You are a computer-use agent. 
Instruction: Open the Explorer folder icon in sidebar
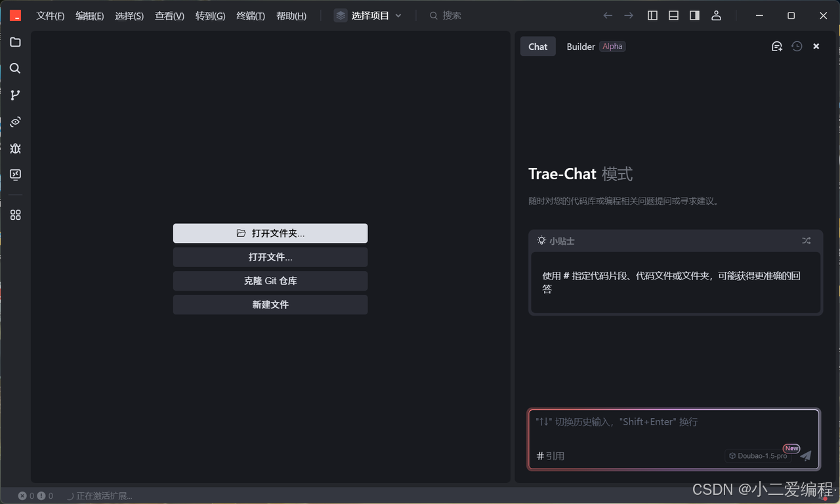(15, 42)
